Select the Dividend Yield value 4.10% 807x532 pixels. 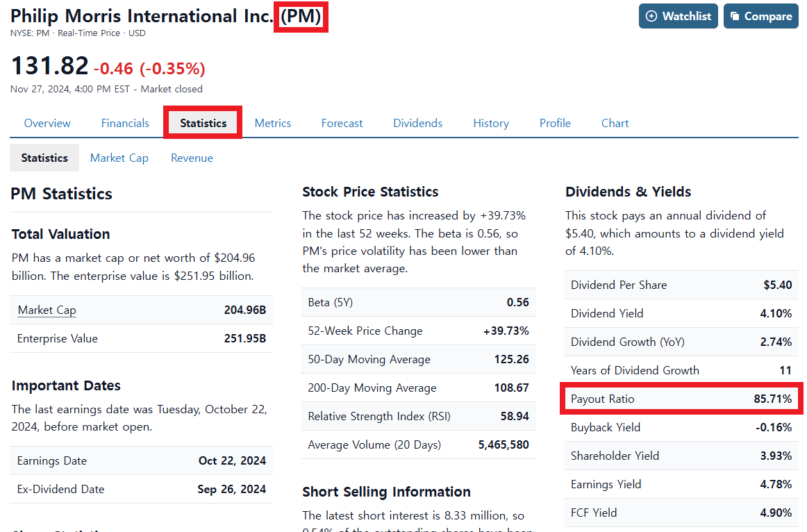pyautogui.click(x=776, y=313)
